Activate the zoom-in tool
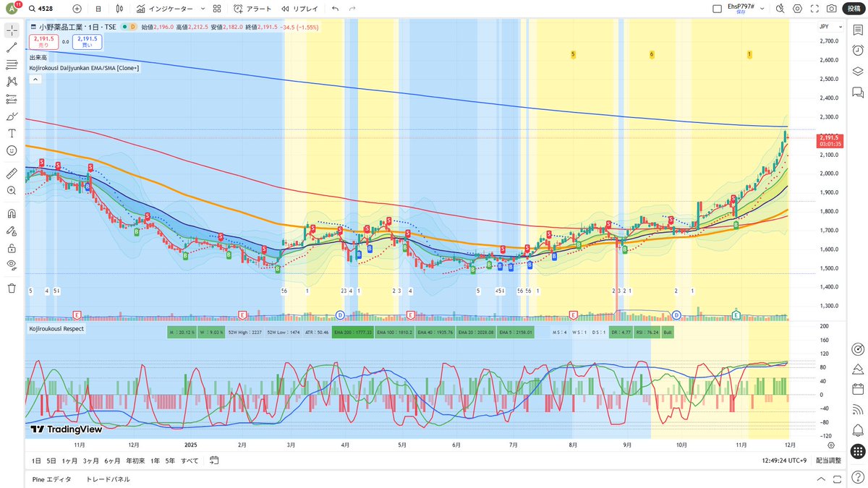 (x=12, y=190)
